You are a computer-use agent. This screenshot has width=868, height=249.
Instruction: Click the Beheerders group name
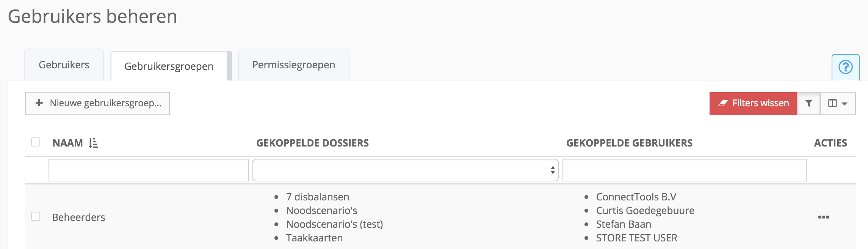click(x=78, y=217)
